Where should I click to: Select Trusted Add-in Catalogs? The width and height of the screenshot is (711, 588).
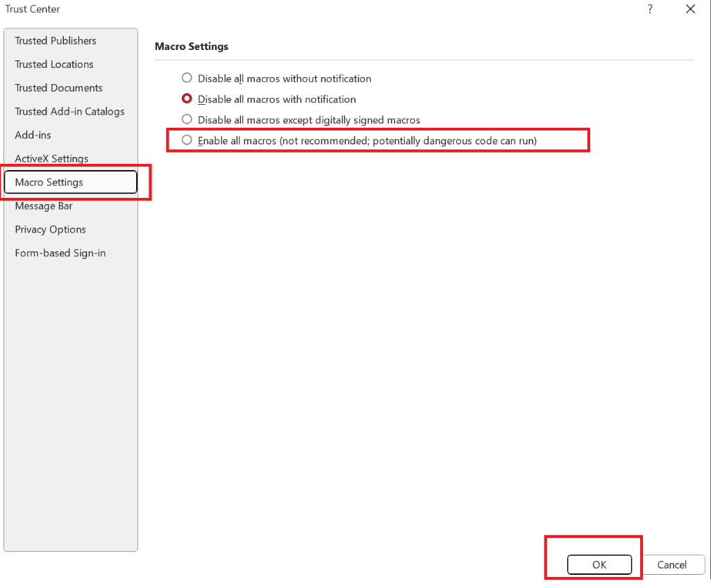(x=69, y=112)
